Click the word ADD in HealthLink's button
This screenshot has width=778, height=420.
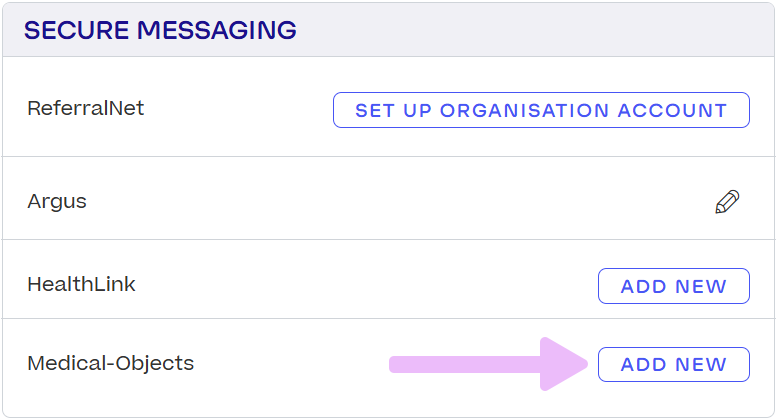point(644,286)
